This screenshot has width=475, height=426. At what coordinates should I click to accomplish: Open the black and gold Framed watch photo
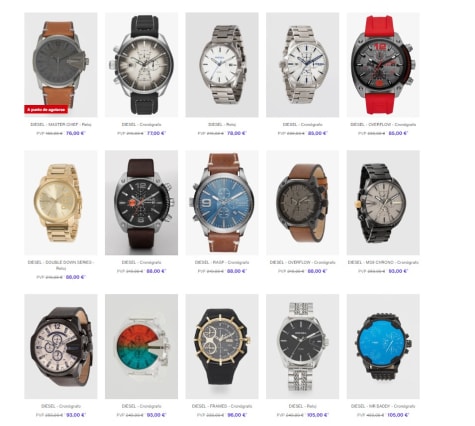(222, 346)
